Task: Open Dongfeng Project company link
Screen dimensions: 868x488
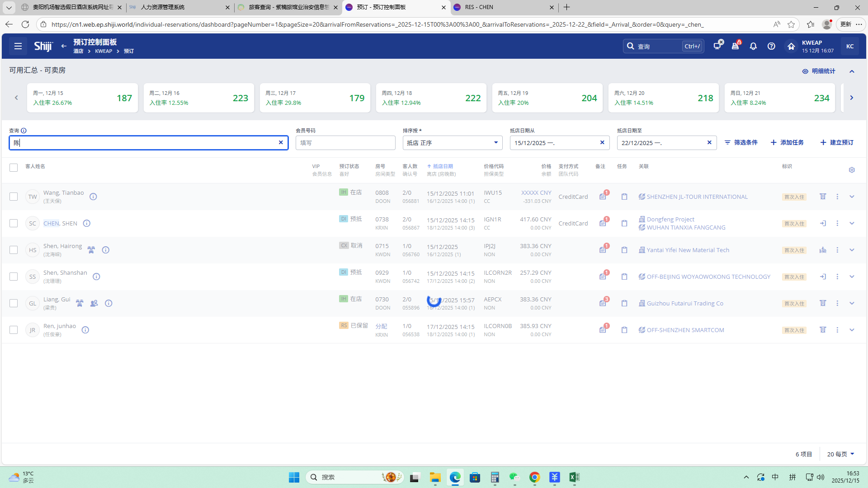Action: (x=670, y=219)
